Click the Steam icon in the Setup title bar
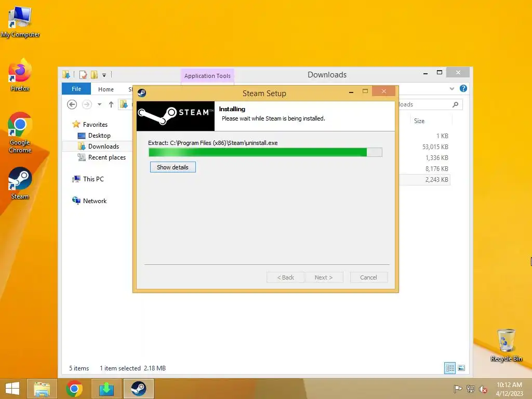This screenshot has width=532, height=399. click(142, 92)
